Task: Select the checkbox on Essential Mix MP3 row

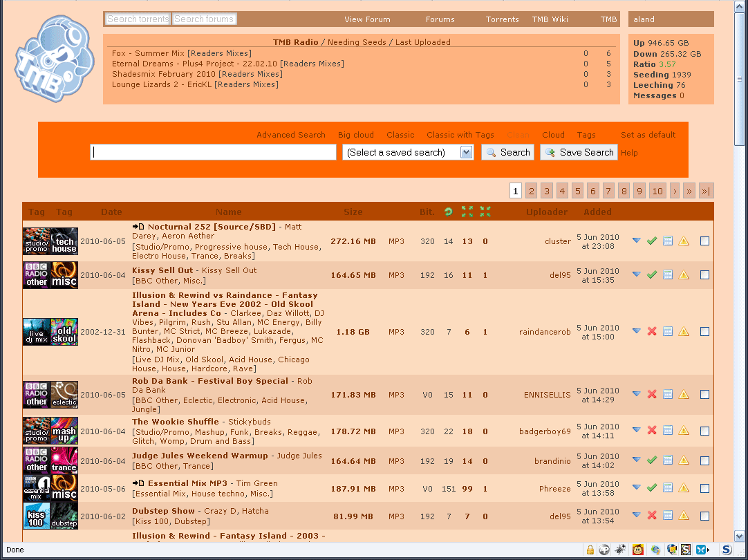Action: (704, 488)
